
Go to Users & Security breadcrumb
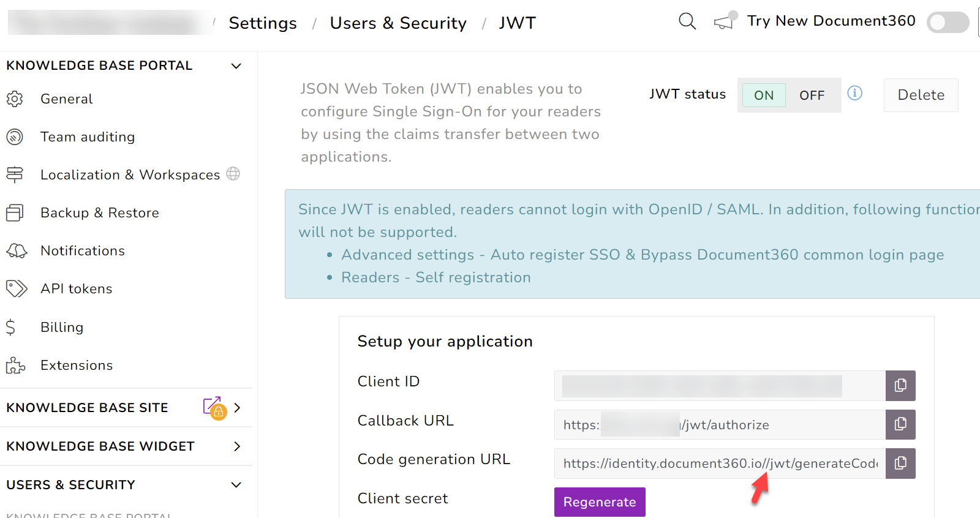point(398,23)
